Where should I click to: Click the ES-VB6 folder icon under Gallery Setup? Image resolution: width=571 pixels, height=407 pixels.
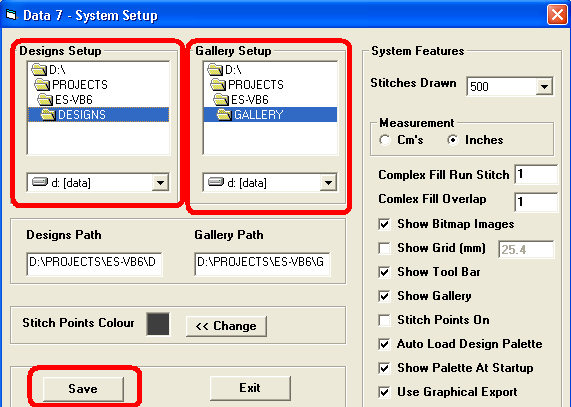coord(221,99)
